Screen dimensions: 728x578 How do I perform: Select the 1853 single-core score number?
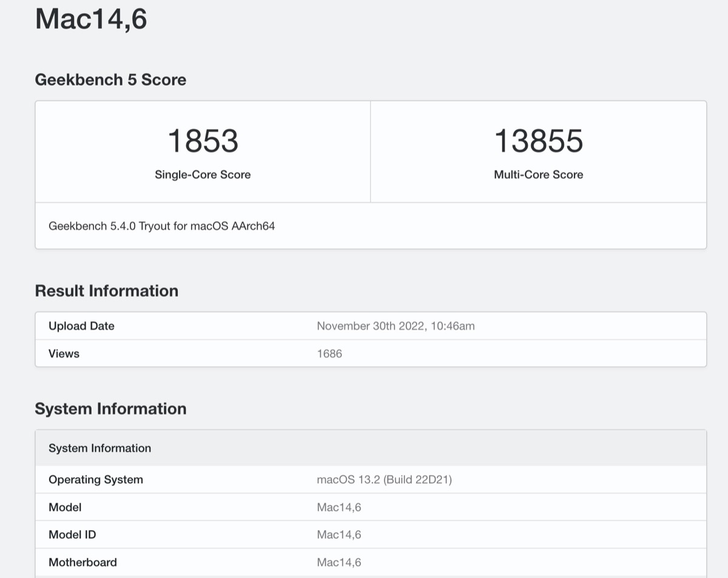point(203,141)
